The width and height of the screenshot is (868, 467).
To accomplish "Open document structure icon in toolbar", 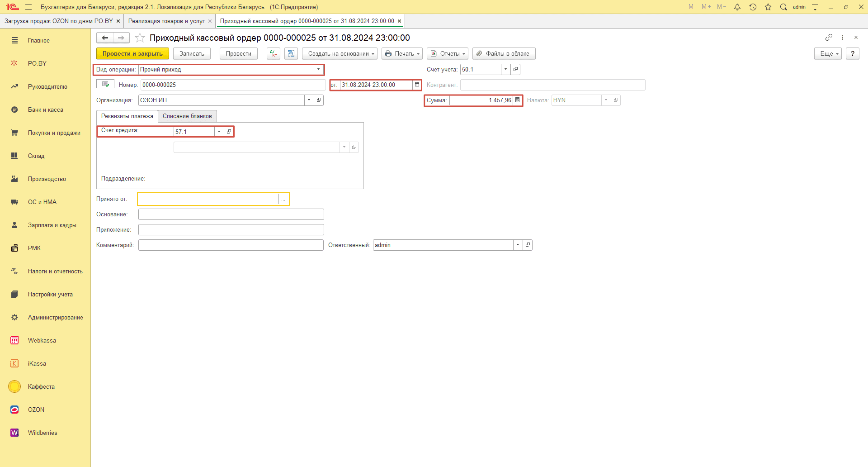I will click(291, 53).
